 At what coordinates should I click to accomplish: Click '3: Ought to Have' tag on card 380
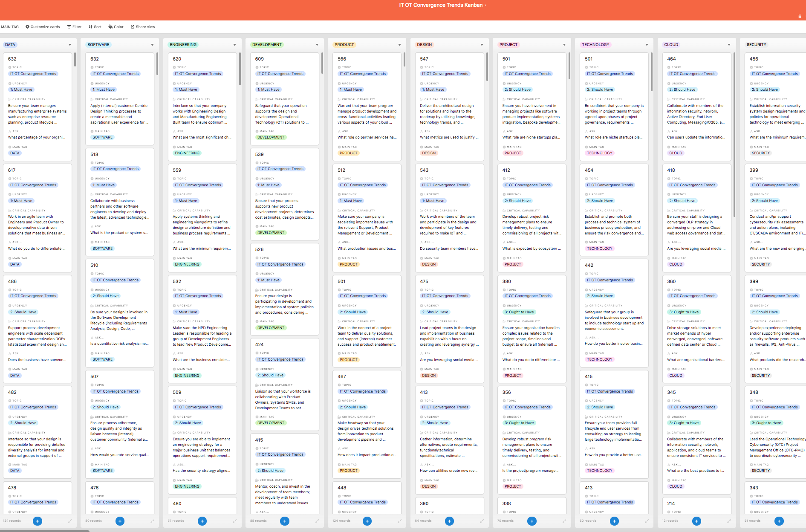pos(519,312)
